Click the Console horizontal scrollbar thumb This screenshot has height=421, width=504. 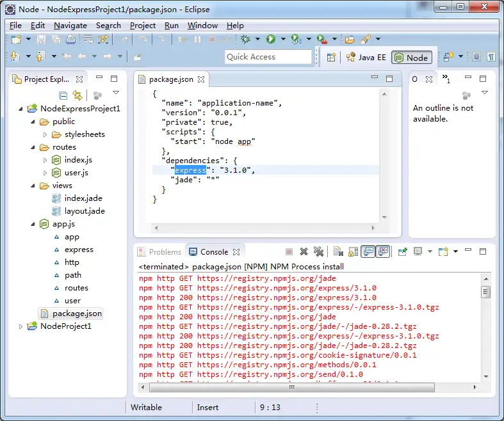pos(292,387)
